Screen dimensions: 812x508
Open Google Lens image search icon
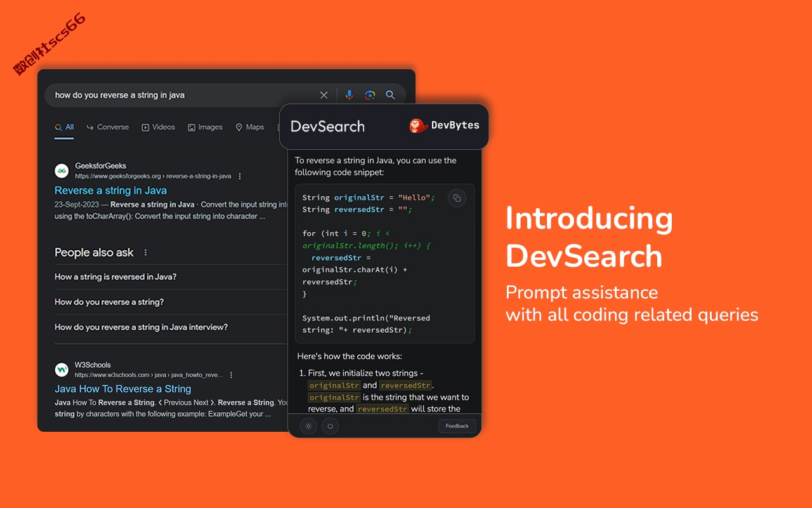tap(370, 95)
